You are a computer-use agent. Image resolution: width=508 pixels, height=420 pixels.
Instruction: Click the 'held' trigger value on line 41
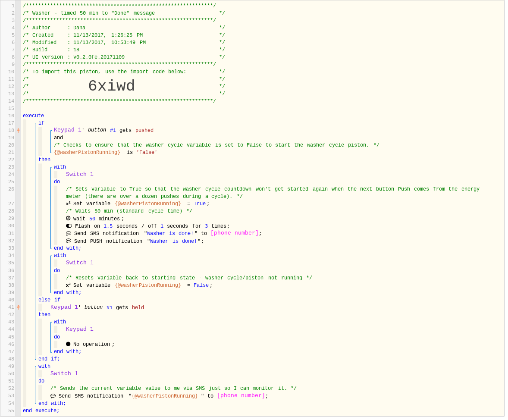[x=138, y=307]
